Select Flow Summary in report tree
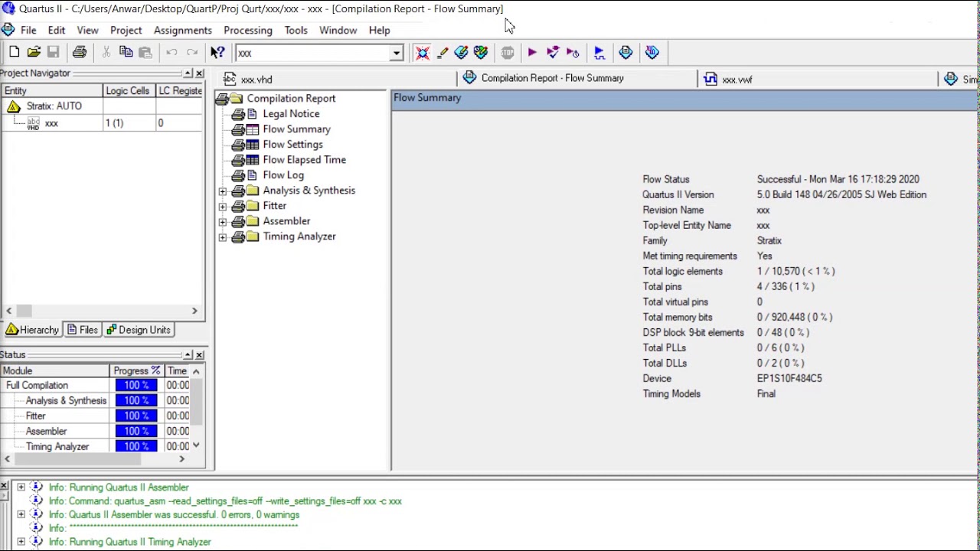 pos(296,129)
